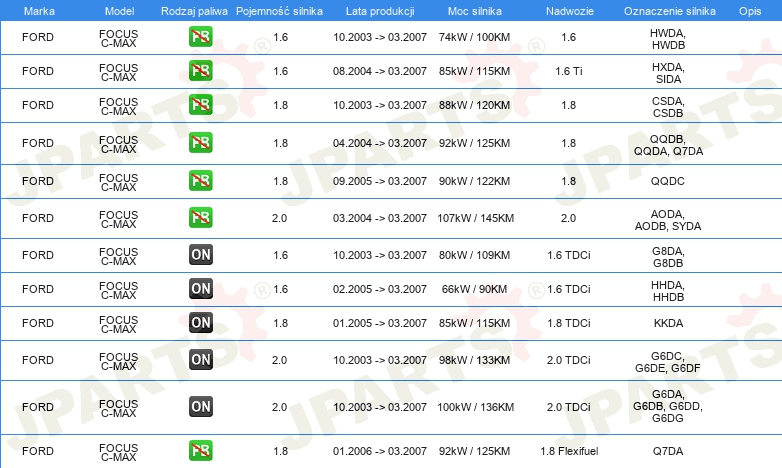Screen dimensions: 782x468
Task: Select engine code cell G6DC, G6DE, G6DF
Action: (668, 362)
